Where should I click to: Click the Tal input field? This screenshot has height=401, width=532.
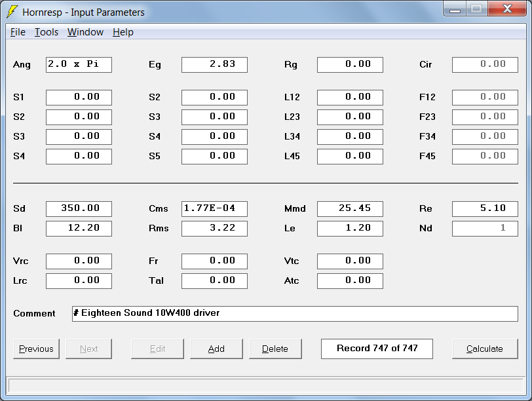(x=214, y=281)
